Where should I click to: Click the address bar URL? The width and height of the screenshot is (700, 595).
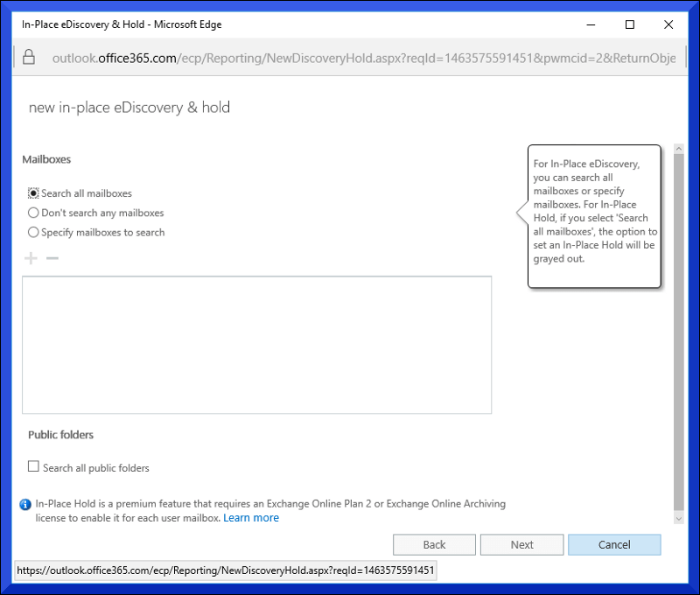tap(364, 58)
